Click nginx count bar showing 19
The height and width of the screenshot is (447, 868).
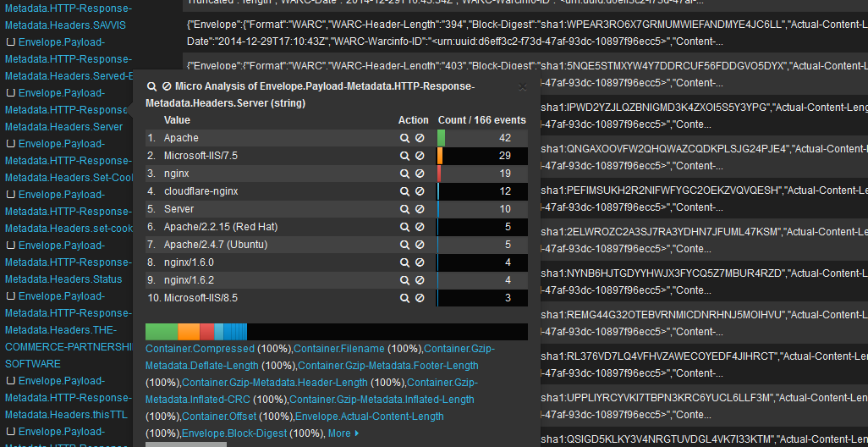[x=482, y=174]
